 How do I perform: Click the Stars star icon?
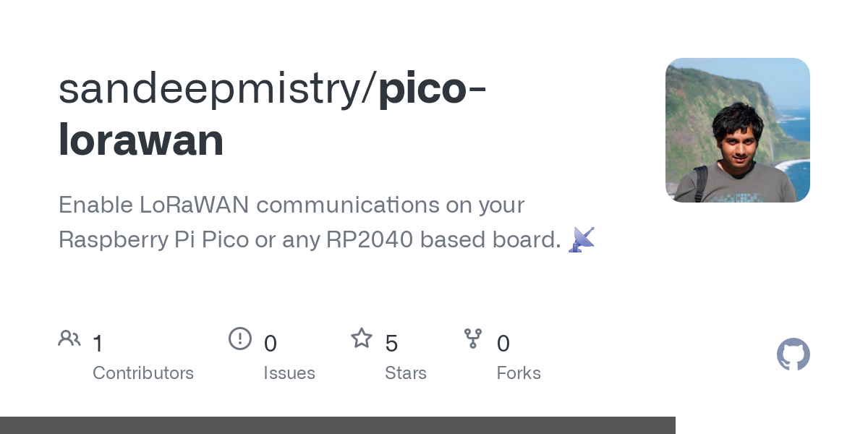362,339
